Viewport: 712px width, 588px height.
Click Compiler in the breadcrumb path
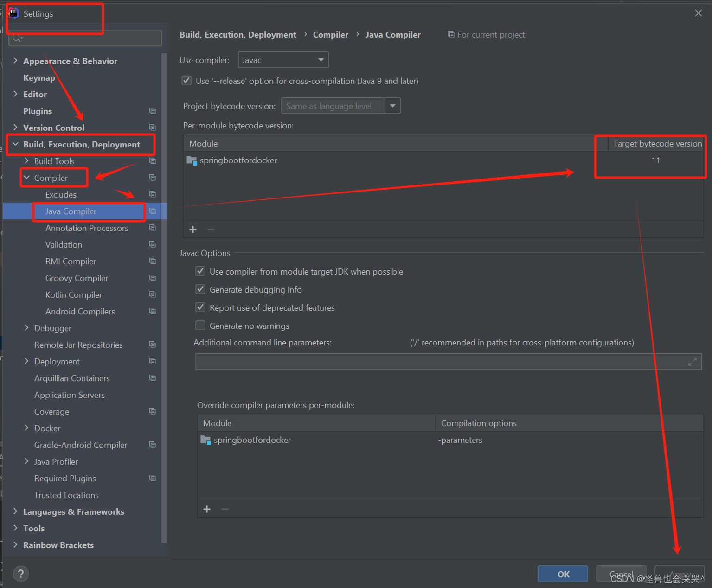click(x=330, y=34)
